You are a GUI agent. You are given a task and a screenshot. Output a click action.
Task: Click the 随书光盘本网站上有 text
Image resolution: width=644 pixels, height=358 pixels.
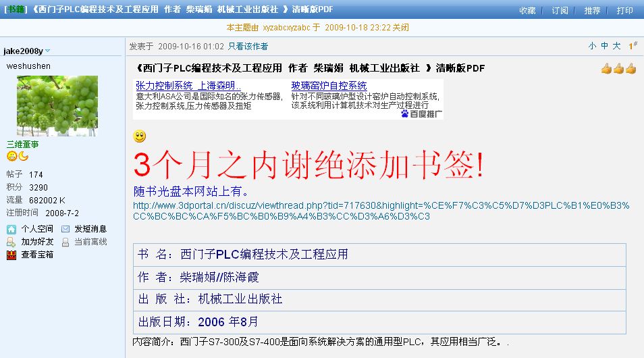tap(191, 191)
